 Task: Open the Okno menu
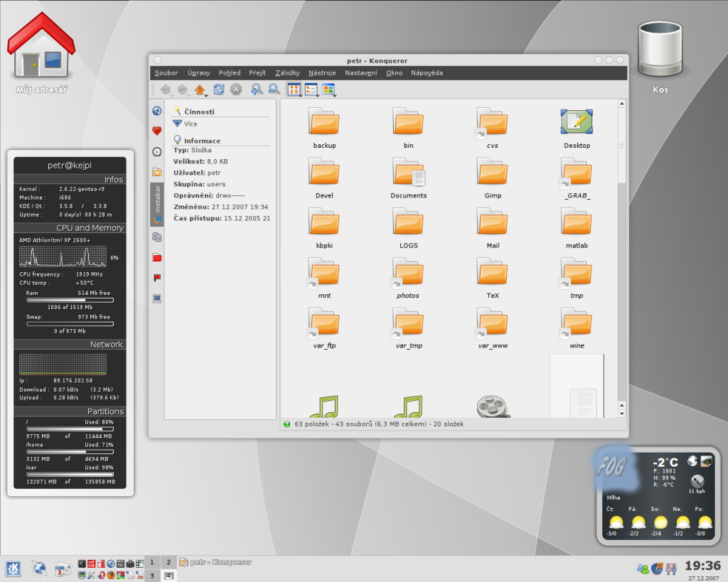(394, 73)
